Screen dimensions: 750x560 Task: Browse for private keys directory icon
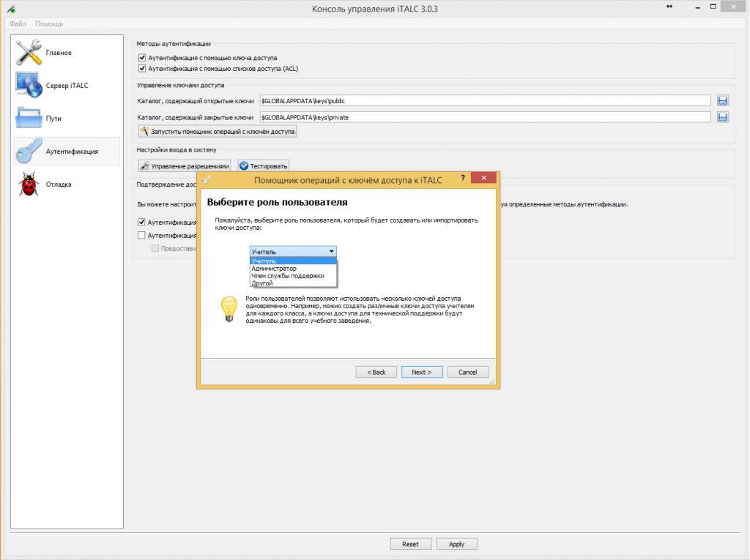[x=723, y=117]
